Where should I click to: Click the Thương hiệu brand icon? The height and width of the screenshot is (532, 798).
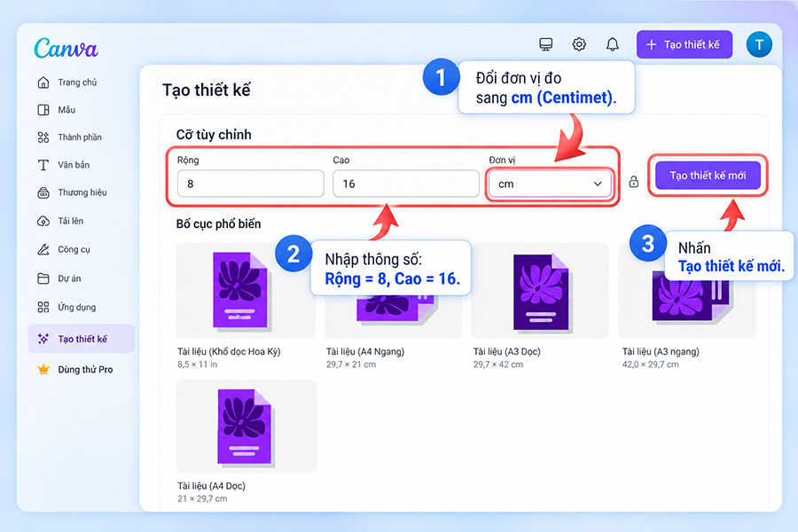(x=43, y=193)
